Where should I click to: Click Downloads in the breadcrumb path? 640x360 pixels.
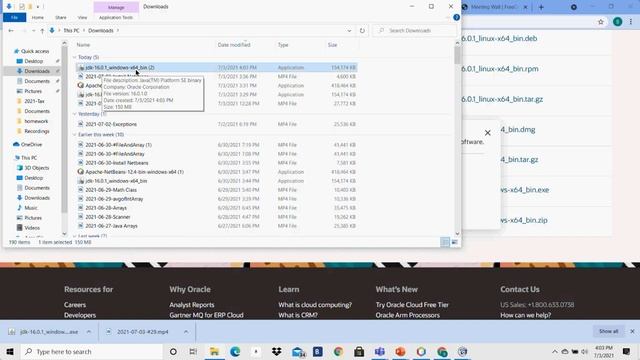[x=100, y=31]
